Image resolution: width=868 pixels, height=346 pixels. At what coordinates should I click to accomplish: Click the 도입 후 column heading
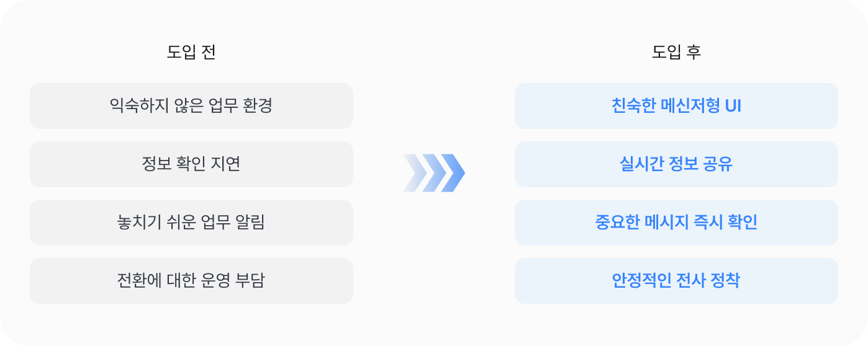point(676,52)
